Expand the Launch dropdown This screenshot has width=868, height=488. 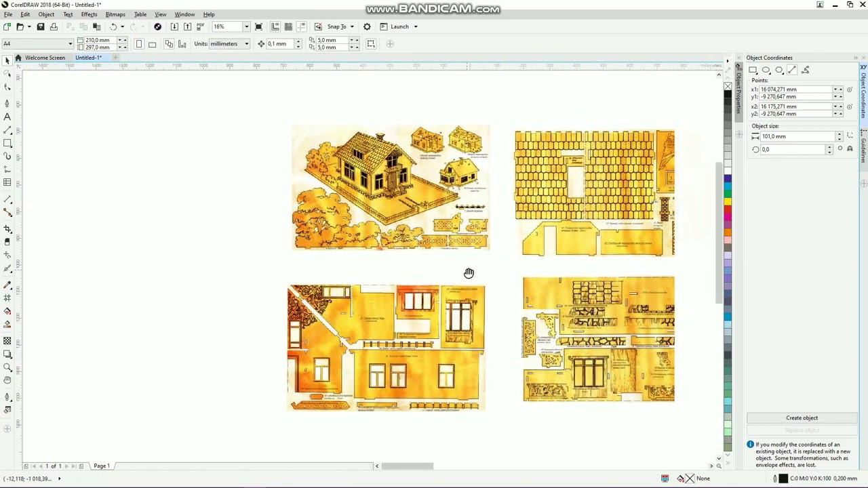click(416, 26)
